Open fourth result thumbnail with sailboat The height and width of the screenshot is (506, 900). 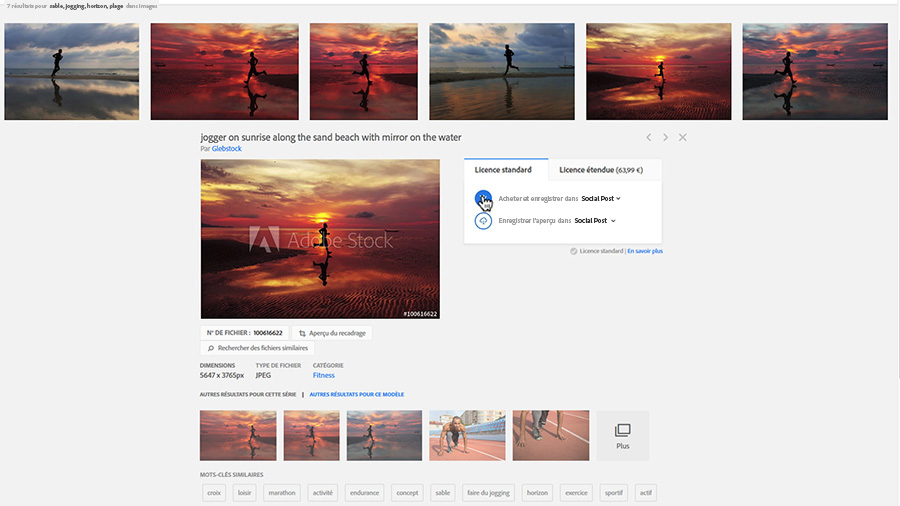[502, 72]
